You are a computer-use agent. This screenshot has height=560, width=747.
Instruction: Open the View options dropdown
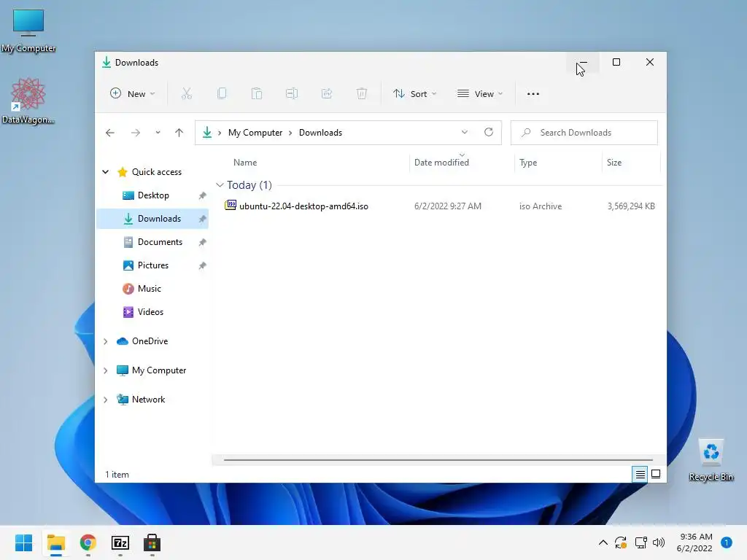point(480,94)
